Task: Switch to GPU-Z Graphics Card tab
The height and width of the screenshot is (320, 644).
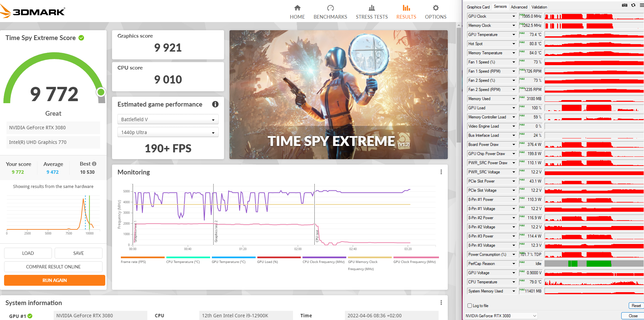Action: click(x=478, y=7)
